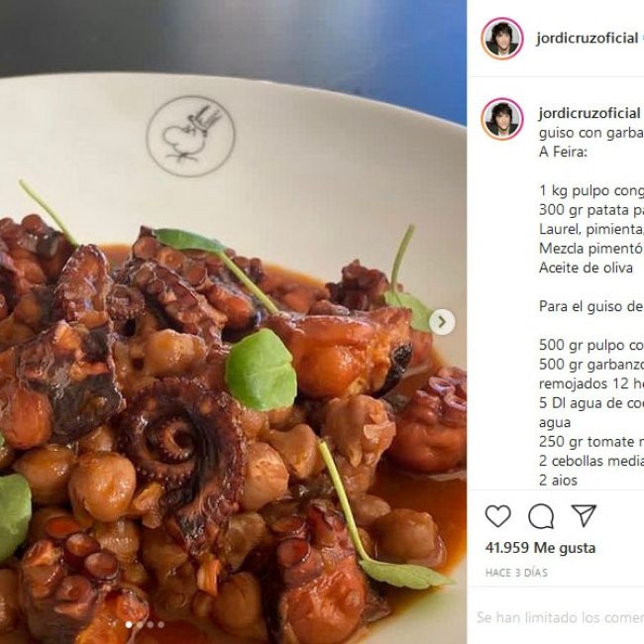This screenshot has height=644, width=644.
Task: Select the first carousel dot indicator
Action: [129, 625]
